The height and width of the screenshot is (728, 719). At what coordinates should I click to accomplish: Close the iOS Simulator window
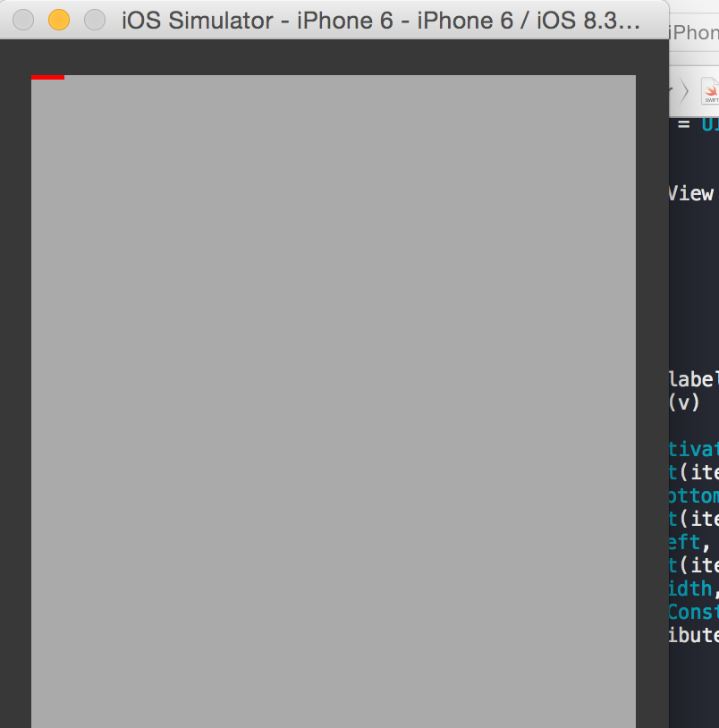click(23, 21)
